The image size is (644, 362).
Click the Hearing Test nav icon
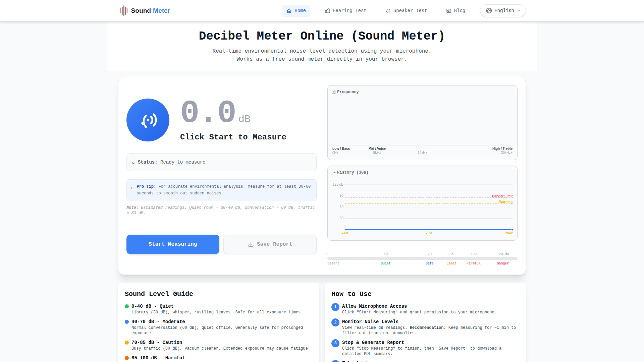[327, 11]
